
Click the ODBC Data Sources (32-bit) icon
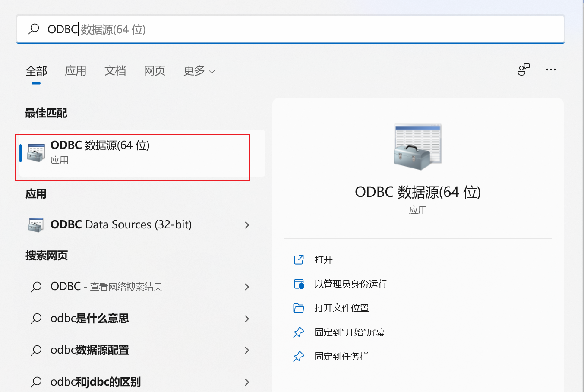click(36, 224)
